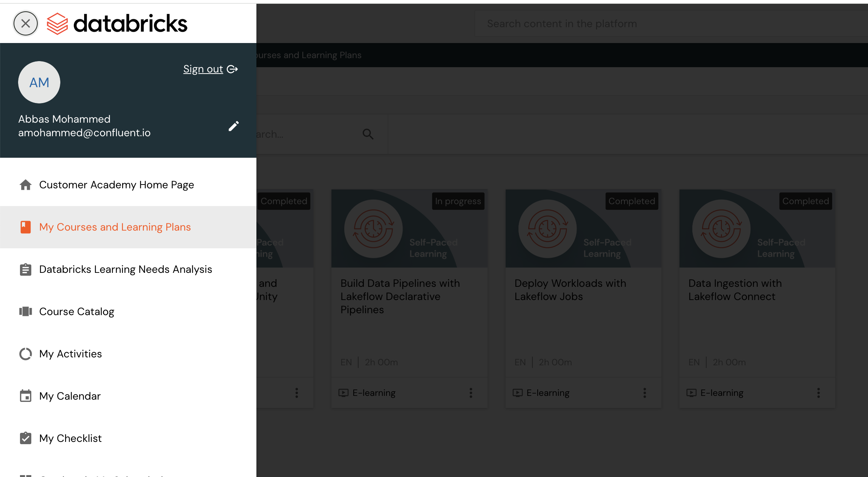Open options menu for Data Ingestion course
The height and width of the screenshot is (477, 868).
[818, 393]
